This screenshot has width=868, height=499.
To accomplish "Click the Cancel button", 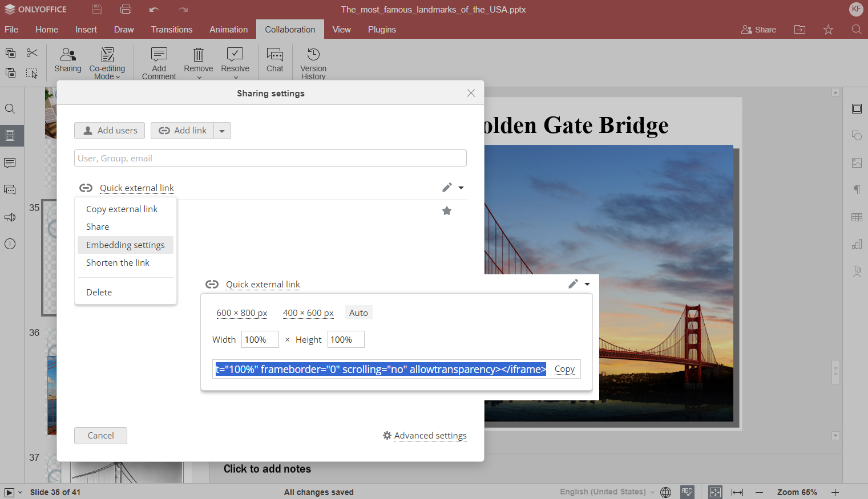I will [x=100, y=436].
